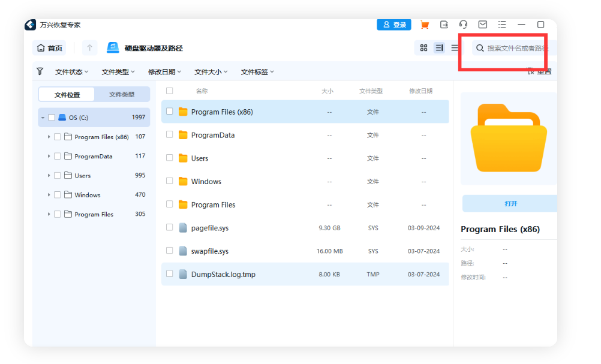Image resolution: width=601 pixels, height=364 pixels.
Task: Switch to grid view icon
Action: [x=424, y=47]
